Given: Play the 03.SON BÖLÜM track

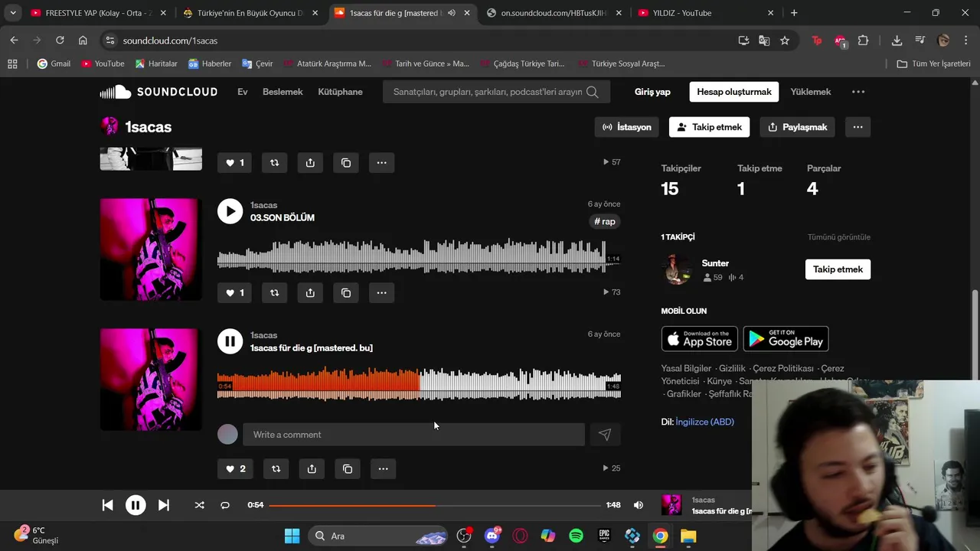Looking at the screenshot, I should [x=230, y=211].
